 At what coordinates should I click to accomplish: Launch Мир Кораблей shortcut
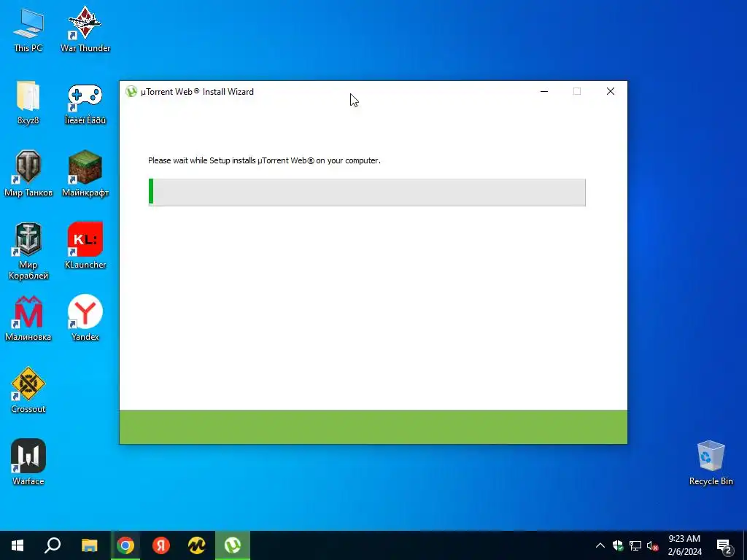pos(28,251)
